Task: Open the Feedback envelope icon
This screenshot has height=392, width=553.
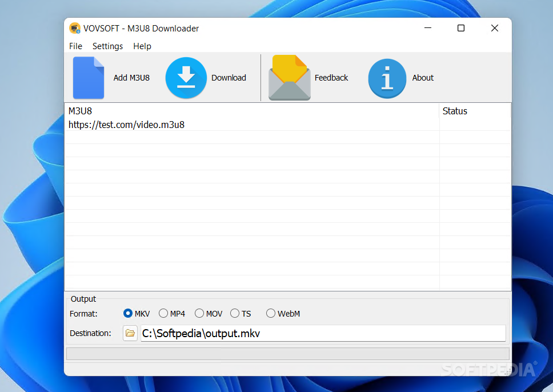Action: point(289,78)
